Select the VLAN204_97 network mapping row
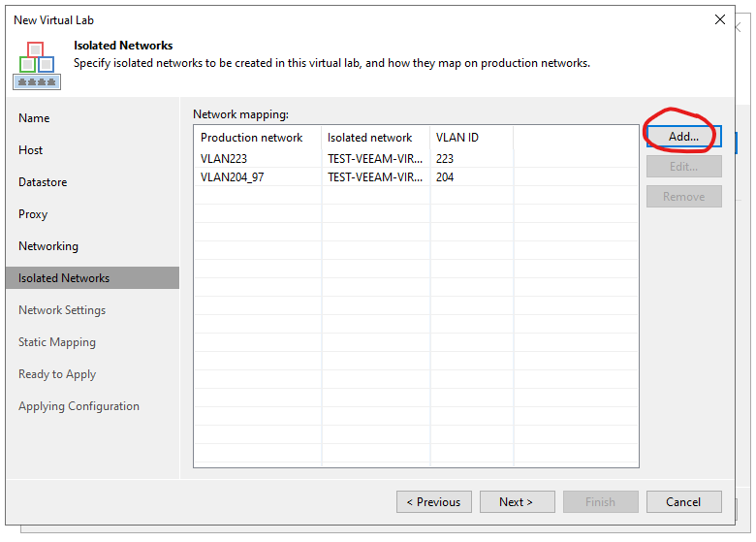The image size is (756, 542). [x=416, y=177]
